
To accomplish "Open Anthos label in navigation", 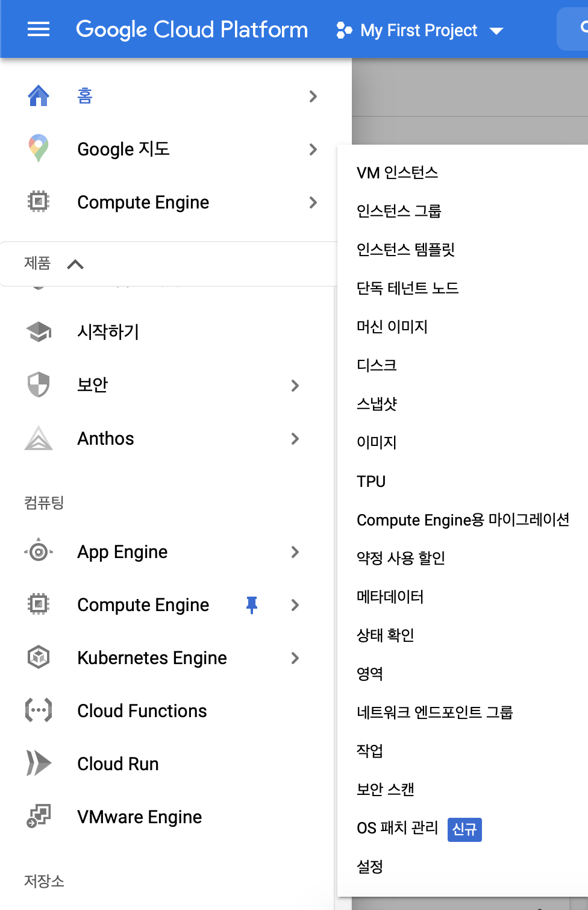I will pos(106,438).
